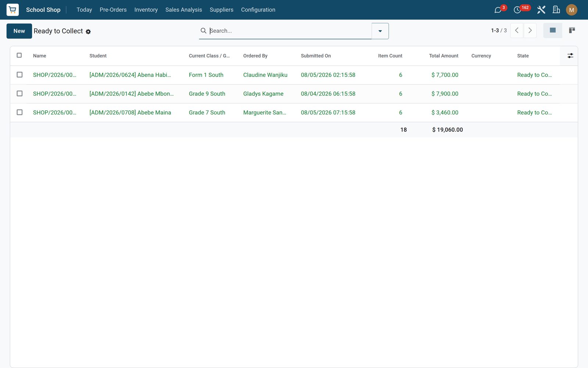Sort by Student column header
The image size is (588, 368).
[x=98, y=56]
